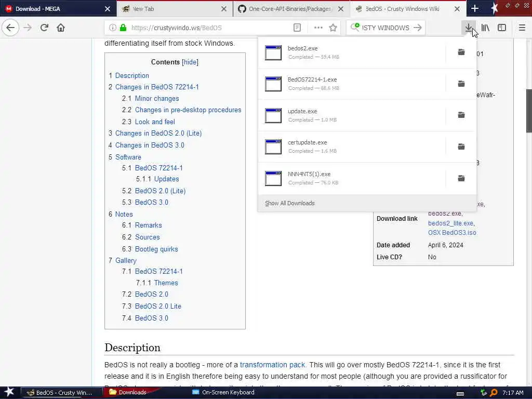
Task: Open containing folder for NNN4NT5(1).exe
Action: pyautogui.click(x=461, y=178)
